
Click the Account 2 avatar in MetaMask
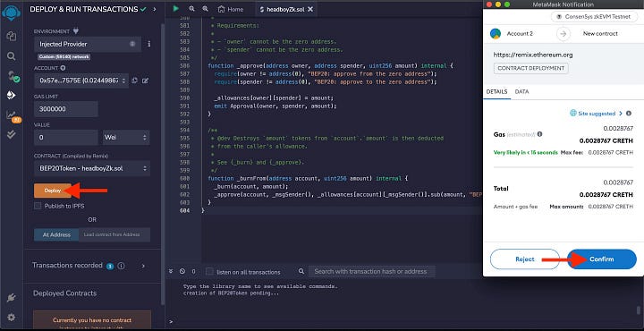click(496, 34)
